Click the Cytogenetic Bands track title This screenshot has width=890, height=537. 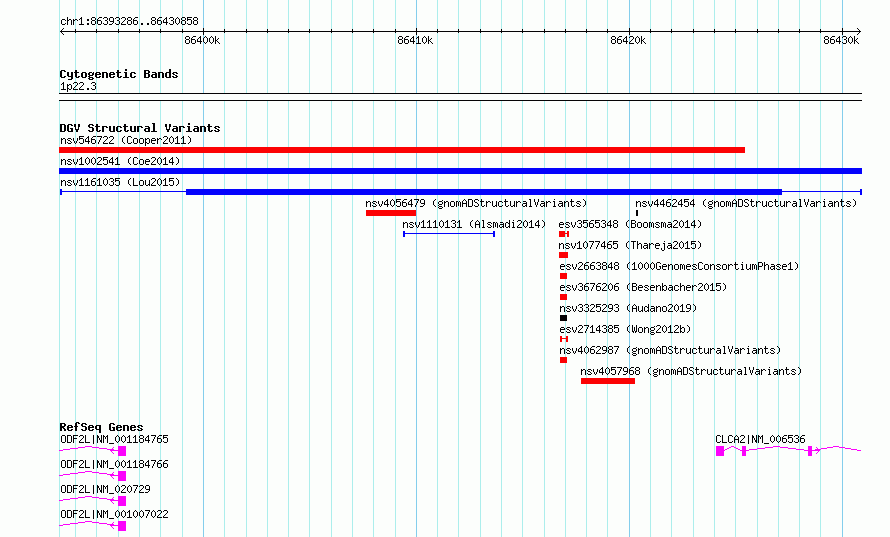(119, 74)
